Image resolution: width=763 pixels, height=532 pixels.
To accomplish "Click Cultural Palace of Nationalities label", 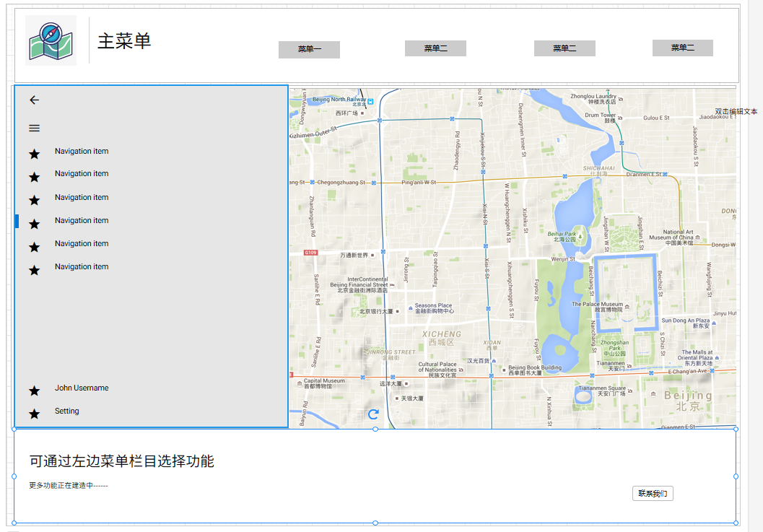I will (437, 370).
